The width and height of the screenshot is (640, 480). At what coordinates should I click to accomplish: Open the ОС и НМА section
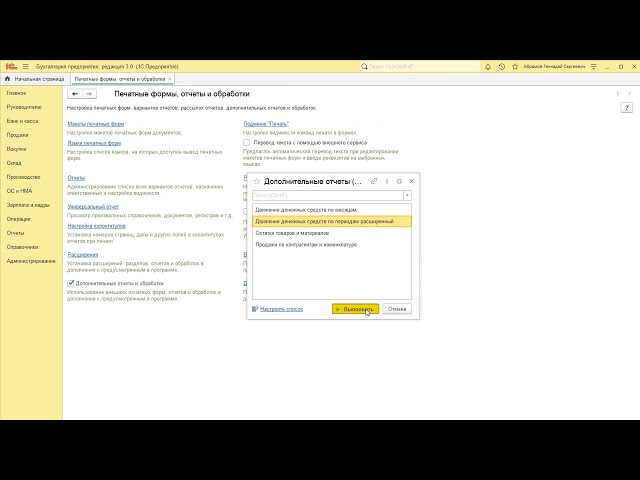(19, 191)
